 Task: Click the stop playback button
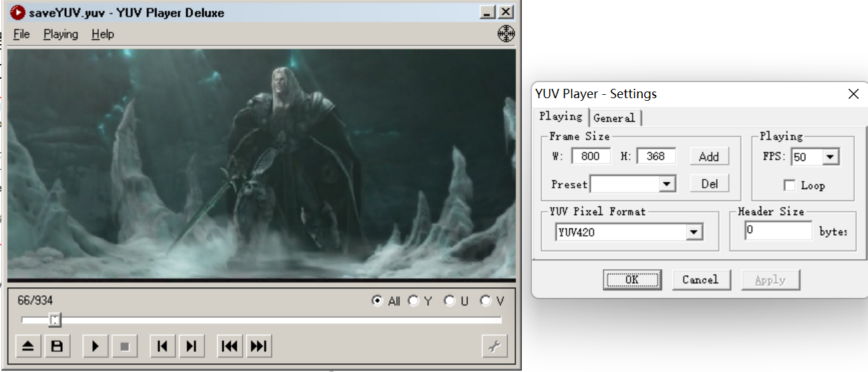(x=124, y=346)
